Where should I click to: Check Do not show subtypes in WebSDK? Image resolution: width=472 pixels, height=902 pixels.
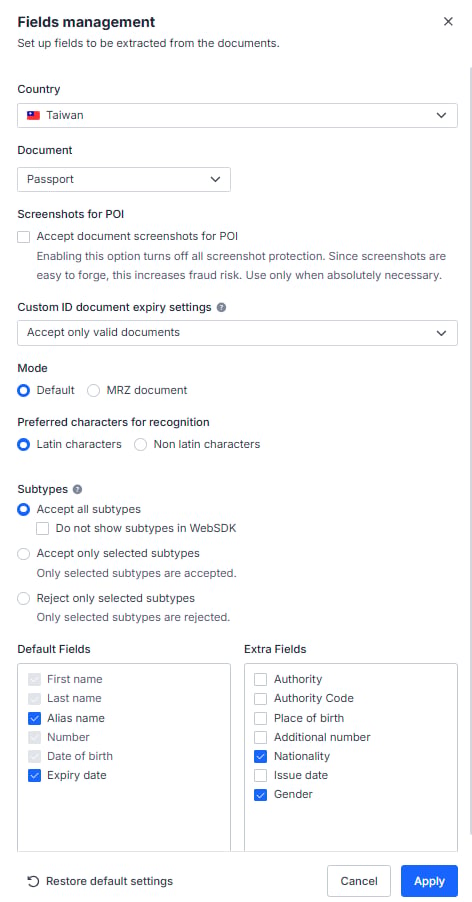[x=43, y=529]
